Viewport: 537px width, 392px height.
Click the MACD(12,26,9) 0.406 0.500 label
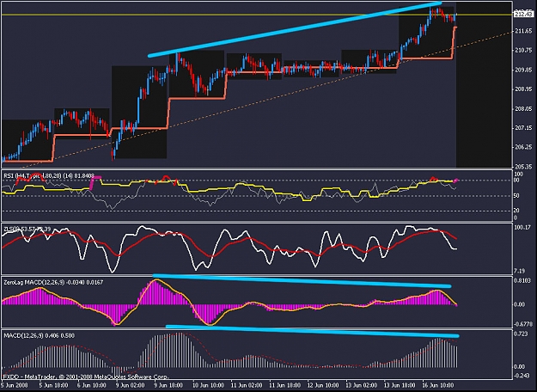pyautogui.click(x=39, y=335)
